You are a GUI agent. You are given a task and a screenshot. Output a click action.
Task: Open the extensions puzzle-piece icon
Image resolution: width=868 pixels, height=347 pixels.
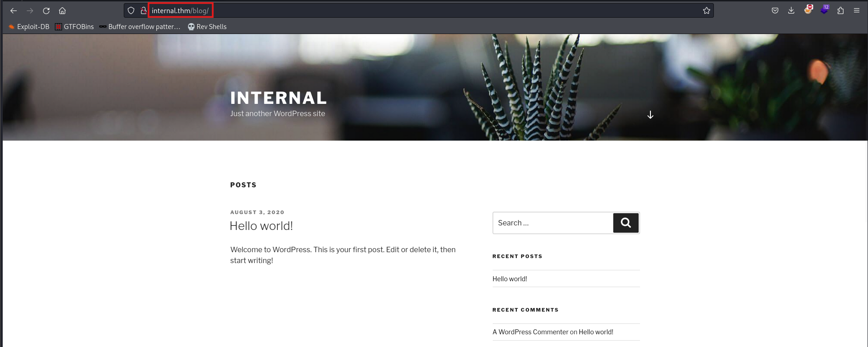pos(840,10)
